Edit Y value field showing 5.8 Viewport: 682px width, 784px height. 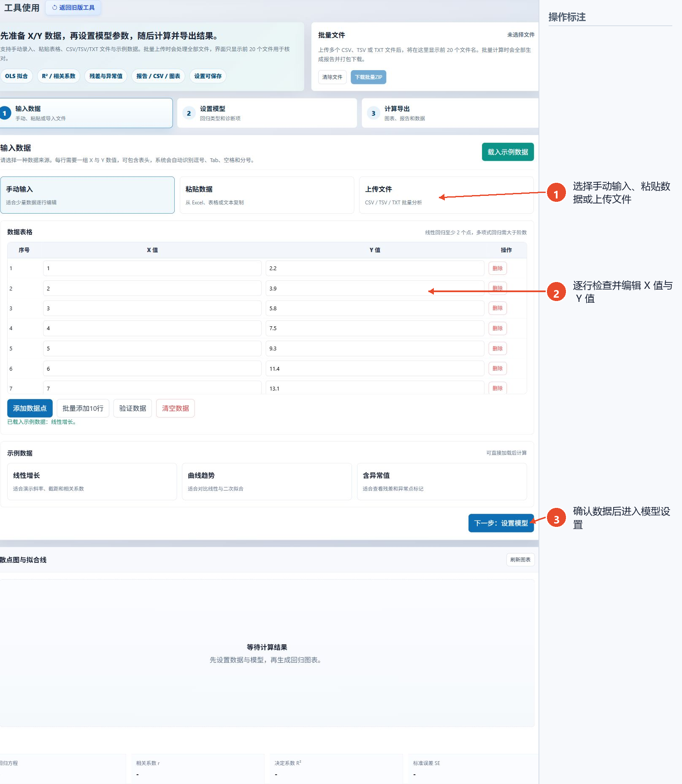pyautogui.click(x=375, y=309)
